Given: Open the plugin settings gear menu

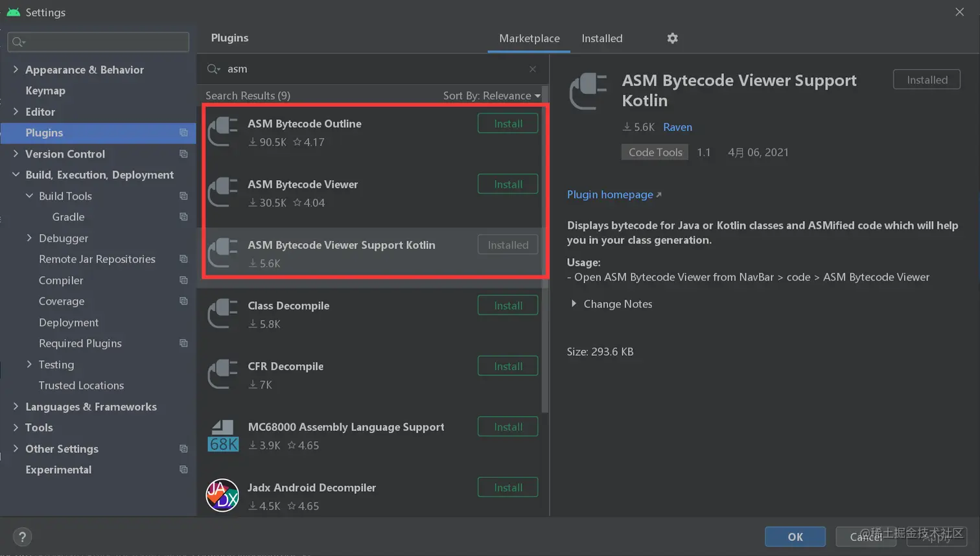Looking at the screenshot, I should point(672,38).
